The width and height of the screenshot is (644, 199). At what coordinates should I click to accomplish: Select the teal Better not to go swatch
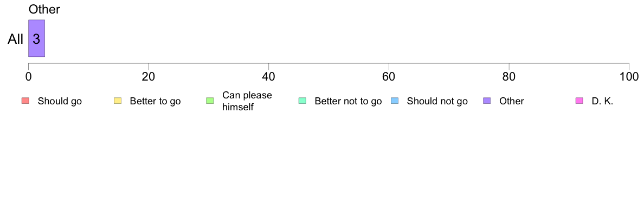pos(302,101)
